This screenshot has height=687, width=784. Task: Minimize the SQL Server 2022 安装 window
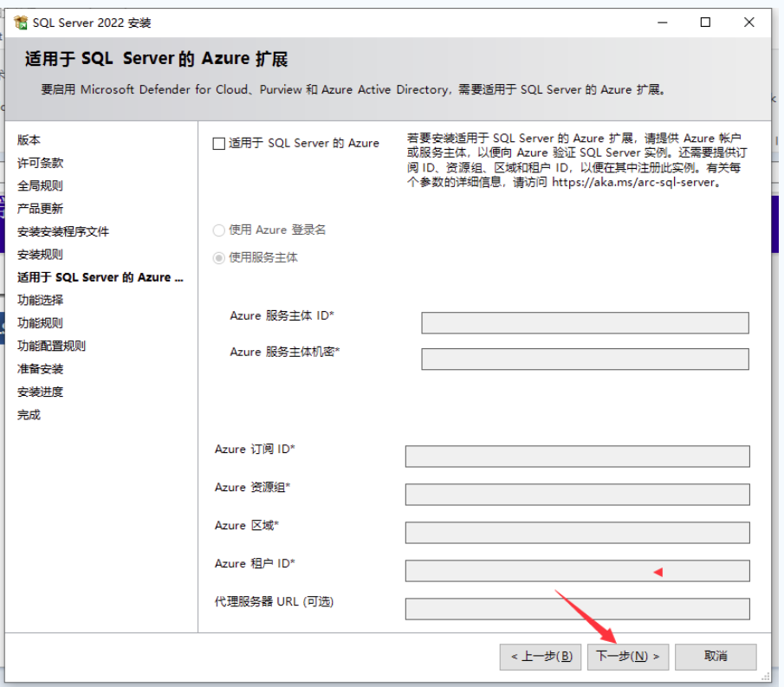tap(663, 23)
